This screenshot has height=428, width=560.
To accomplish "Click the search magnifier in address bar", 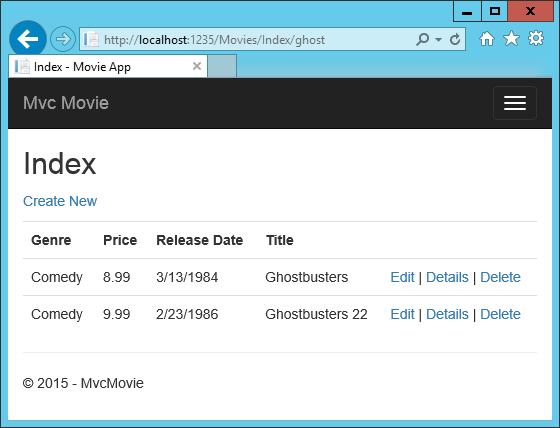I will tap(422, 39).
